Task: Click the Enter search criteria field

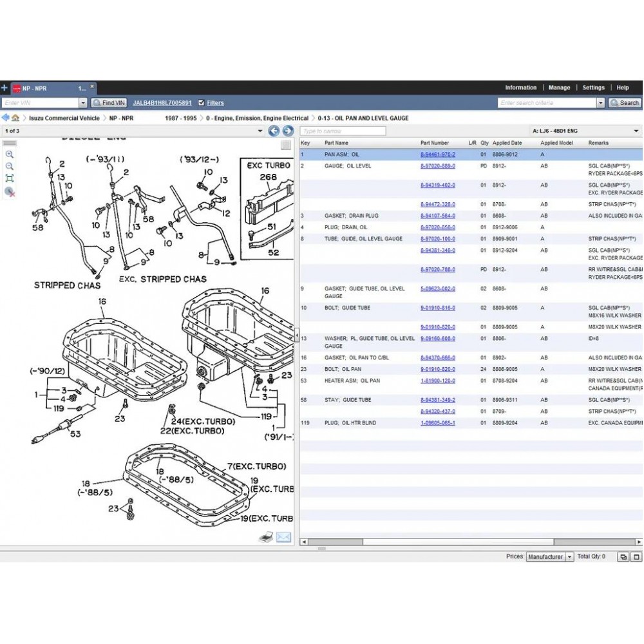Action: [547, 103]
